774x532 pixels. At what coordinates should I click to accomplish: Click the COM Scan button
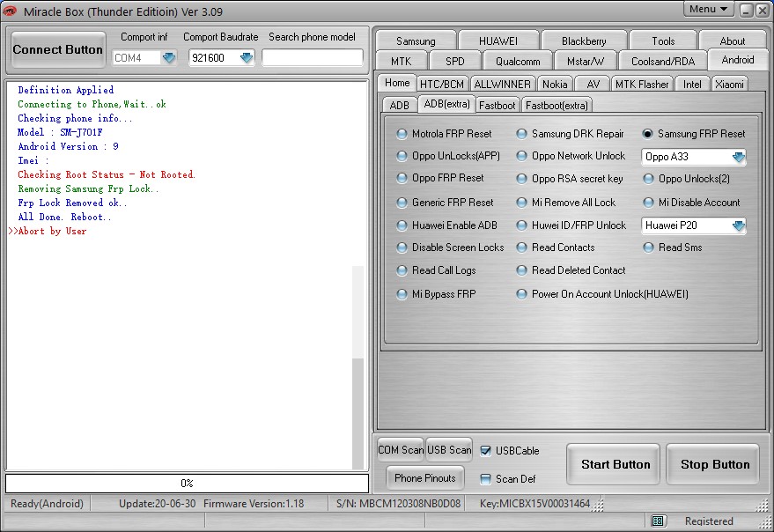401,450
